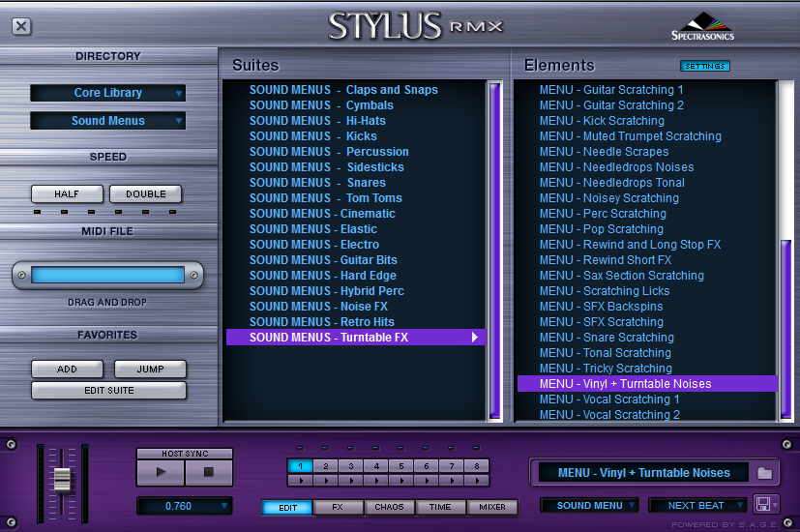800x532 pixels.
Task: Open the Sound Menus directory dropdown
Action: [107, 121]
